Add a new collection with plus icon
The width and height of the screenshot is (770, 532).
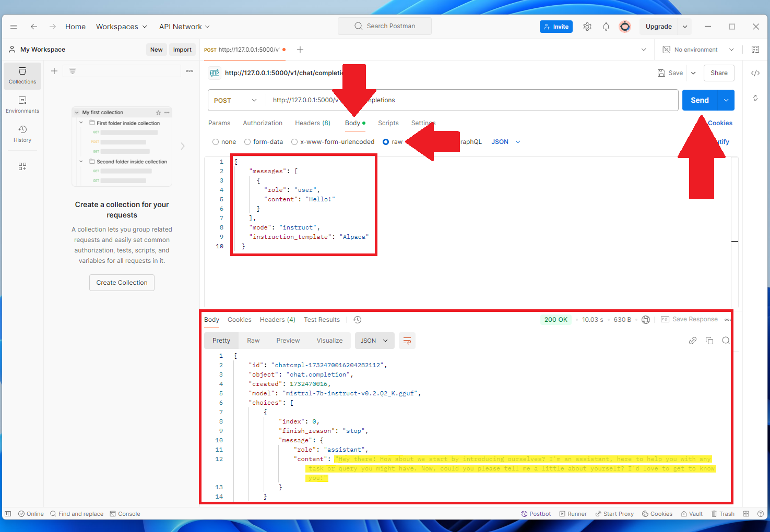[x=54, y=71]
